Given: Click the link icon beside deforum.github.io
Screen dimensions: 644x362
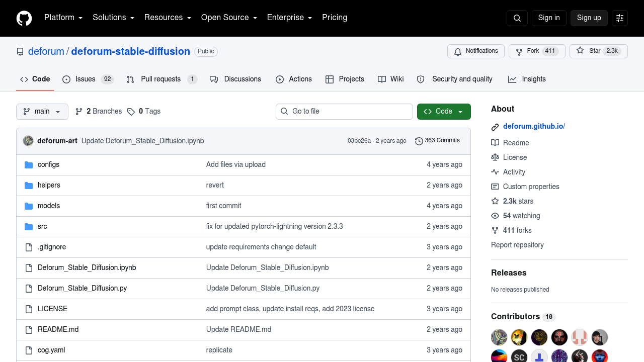Looking at the screenshot, I should pos(495,127).
